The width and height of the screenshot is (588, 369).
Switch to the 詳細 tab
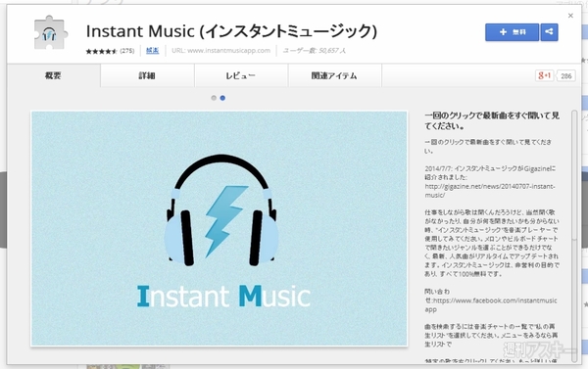click(x=147, y=75)
